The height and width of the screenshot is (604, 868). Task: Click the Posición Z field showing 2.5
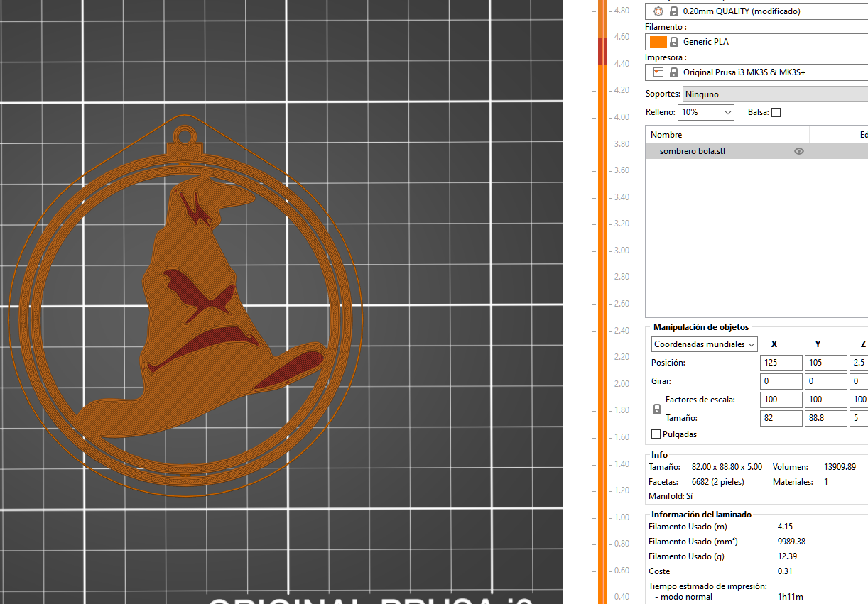coord(859,363)
